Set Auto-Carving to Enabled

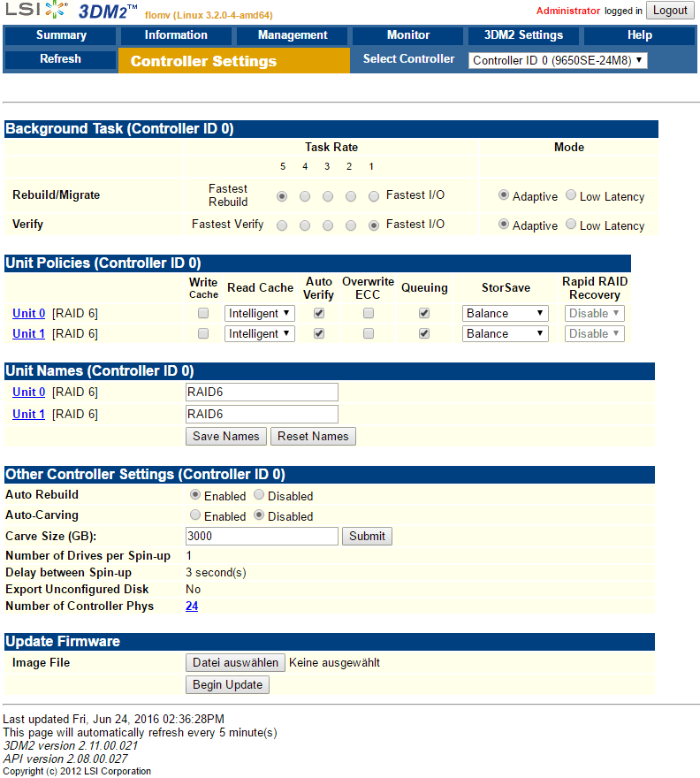pyautogui.click(x=195, y=515)
